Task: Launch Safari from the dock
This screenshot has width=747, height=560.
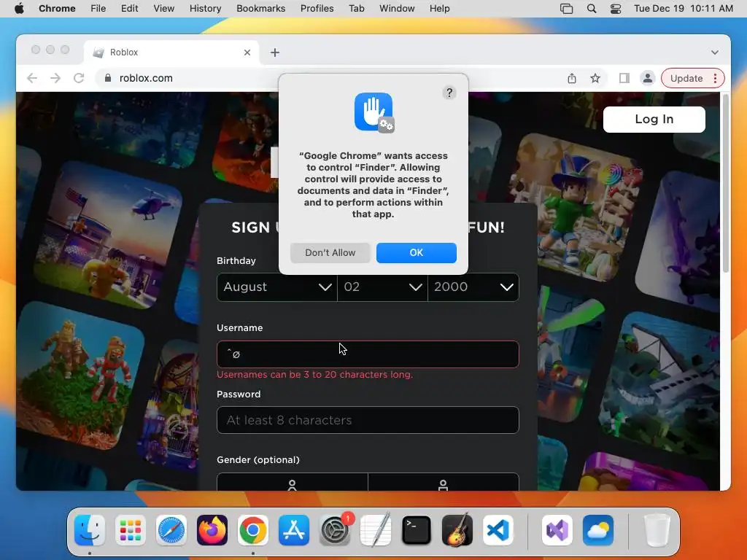Action: click(171, 530)
